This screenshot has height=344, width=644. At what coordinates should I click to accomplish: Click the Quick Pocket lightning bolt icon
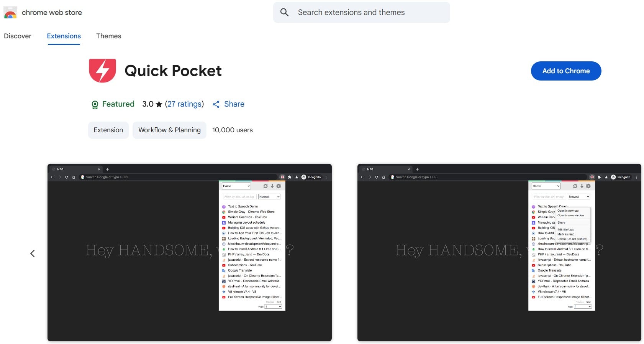[102, 71]
